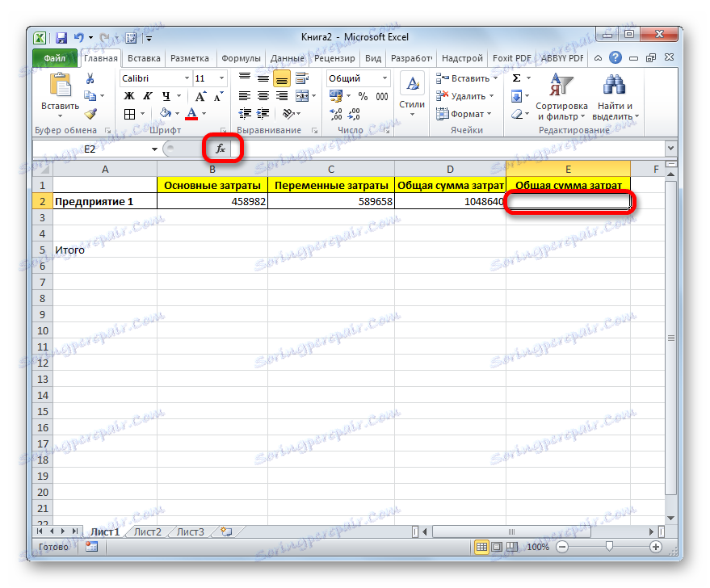The height and width of the screenshot is (588, 710).
Task: Apply Bold formatting to selection
Action: (x=128, y=95)
